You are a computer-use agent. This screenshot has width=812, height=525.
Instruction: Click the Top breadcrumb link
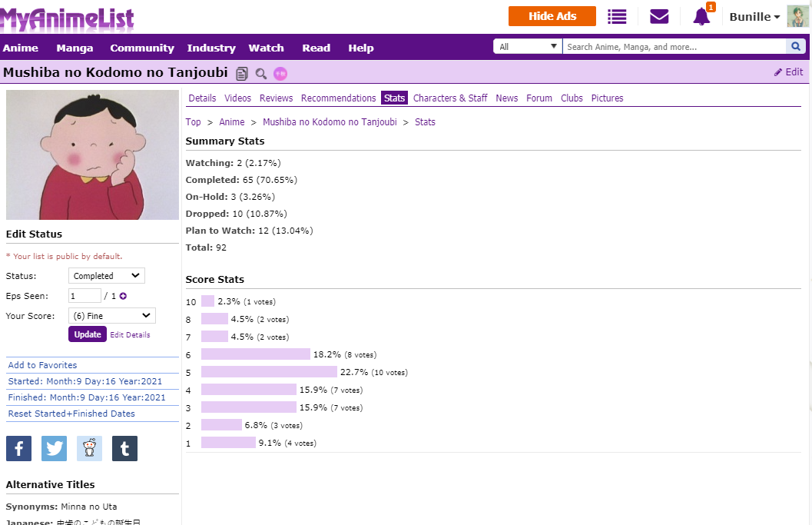click(193, 121)
